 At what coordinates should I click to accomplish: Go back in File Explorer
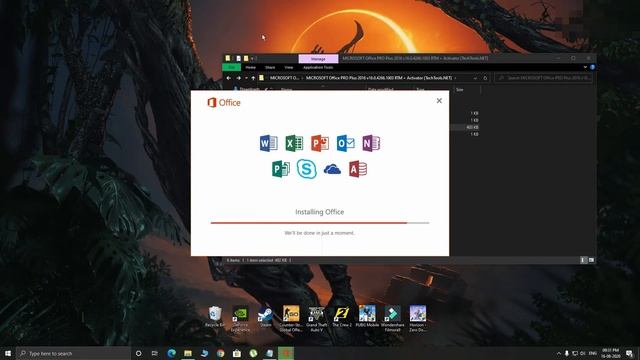[x=229, y=78]
